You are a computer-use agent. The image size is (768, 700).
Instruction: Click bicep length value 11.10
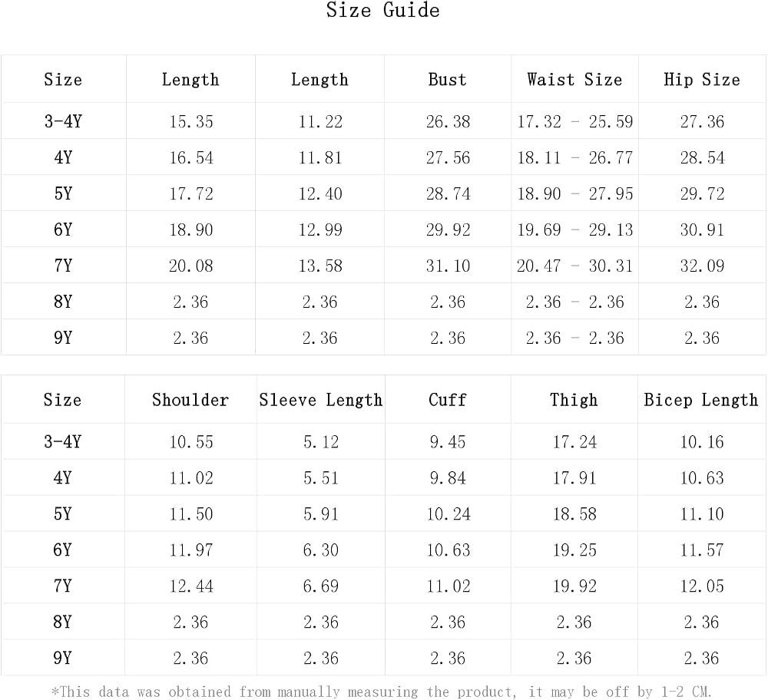[702, 514]
